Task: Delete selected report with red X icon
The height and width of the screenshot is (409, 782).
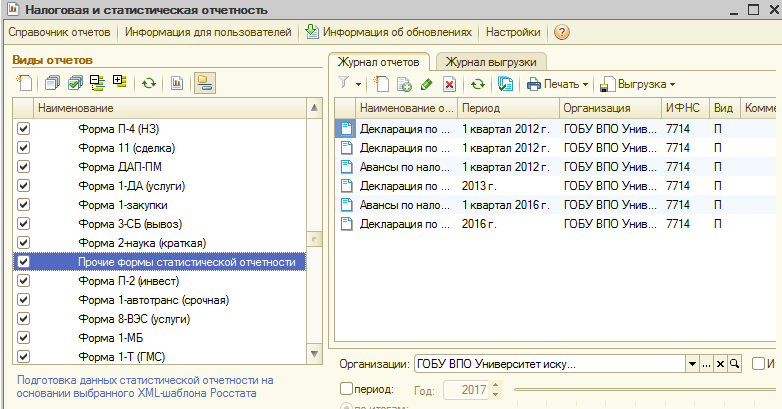Action: point(449,84)
